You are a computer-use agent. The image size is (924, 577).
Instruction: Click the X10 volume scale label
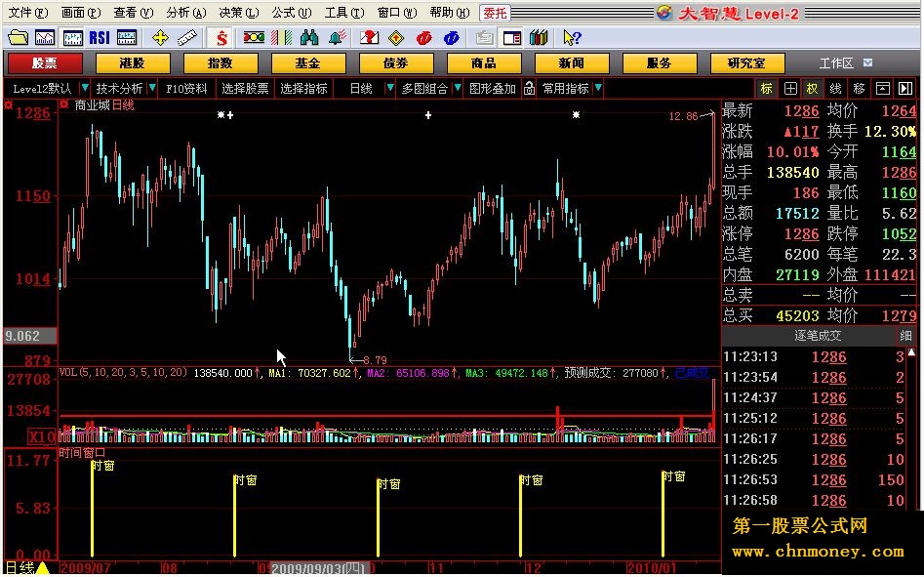click(42, 437)
